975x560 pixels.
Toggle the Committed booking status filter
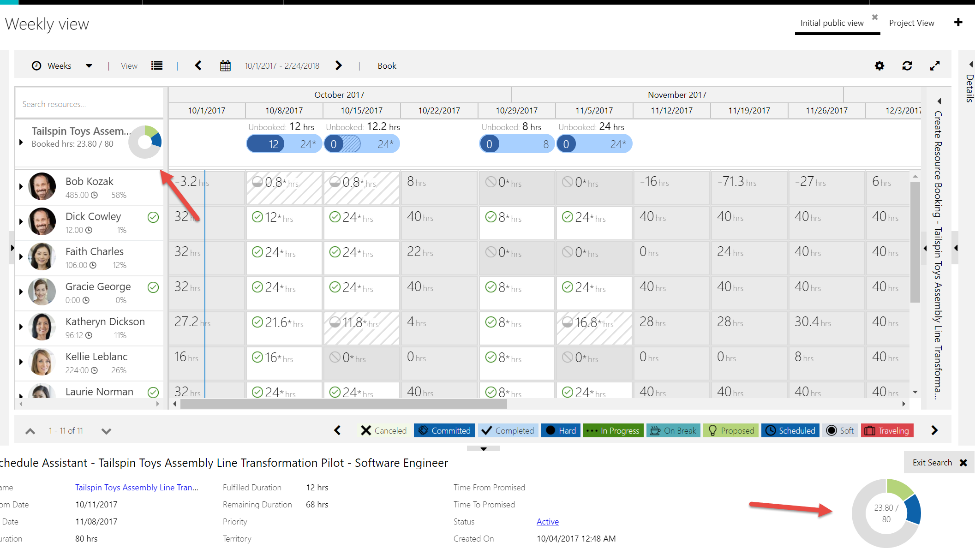click(445, 430)
